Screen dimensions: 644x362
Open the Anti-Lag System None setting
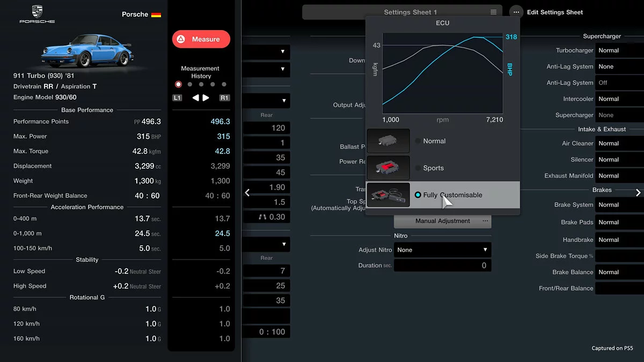pyautogui.click(x=619, y=67)
